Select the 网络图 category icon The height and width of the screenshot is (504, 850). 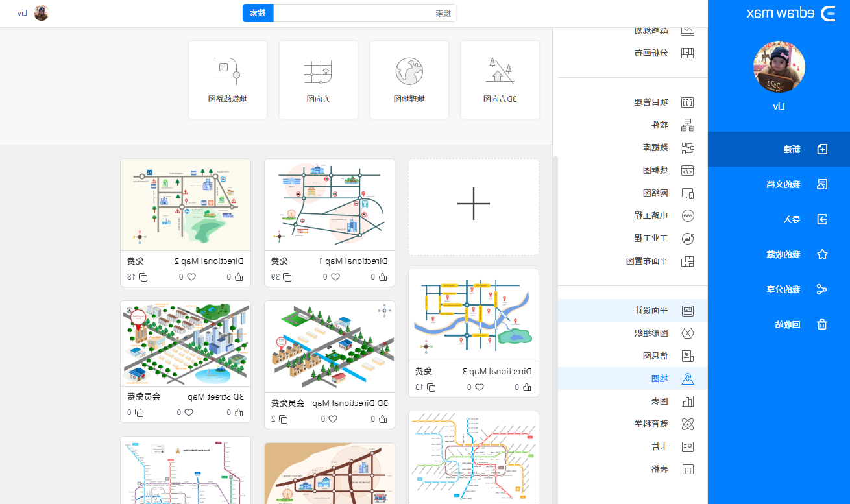click(x=688, y=193)
